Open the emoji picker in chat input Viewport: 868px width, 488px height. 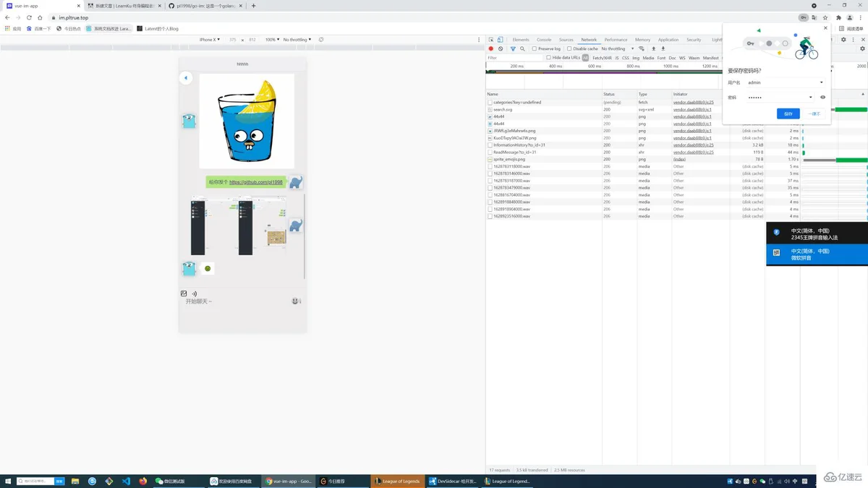pyautogui.click(x=295, y=301)
